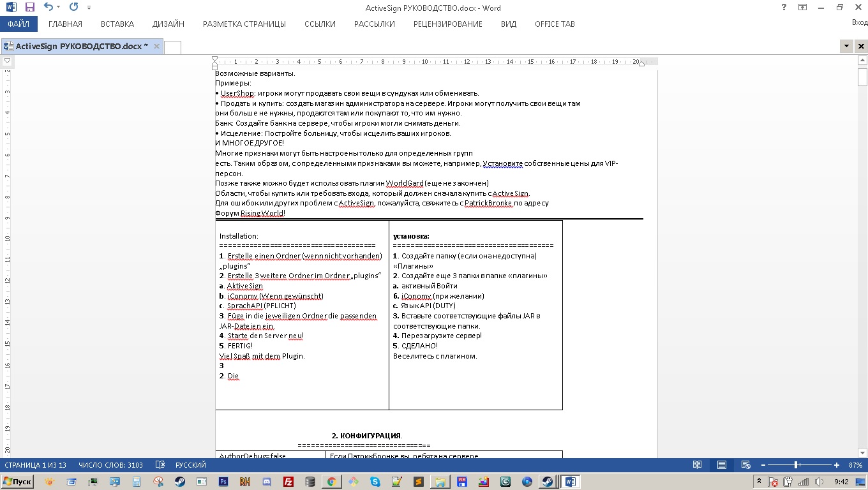Toggle the Print Layout view button
Viewport: 868px width, 490px height.
721,465
